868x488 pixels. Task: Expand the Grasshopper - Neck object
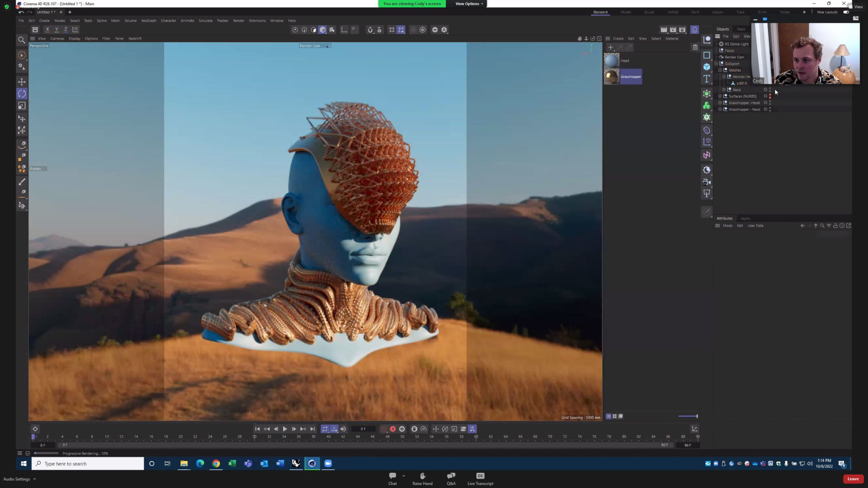[x=720, y=109]
